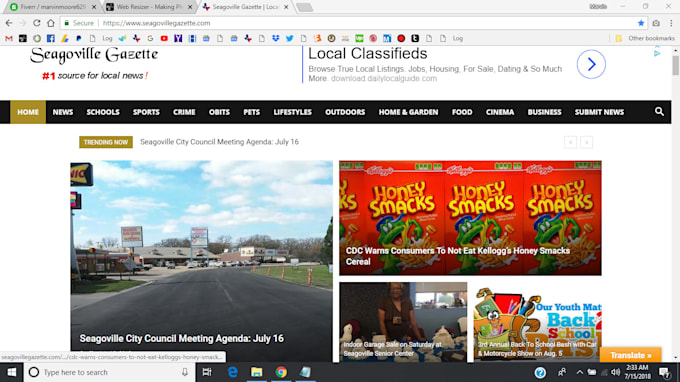Open the AdChoices icon on the ad
680x382 pixels.
click(657, 53)
